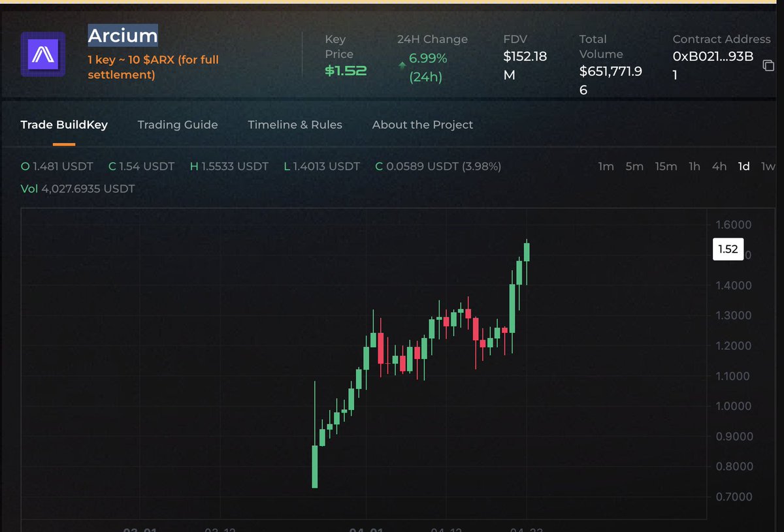Screen dimensions: 784x532
Task: Select the 5m chart interval
Action: point(634,166)
